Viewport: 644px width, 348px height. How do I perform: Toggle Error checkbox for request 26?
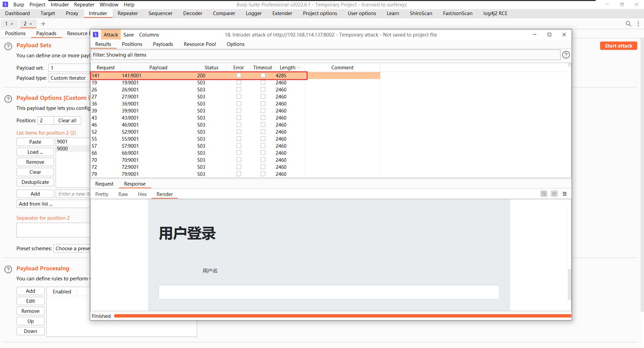[x=239, y=89]
